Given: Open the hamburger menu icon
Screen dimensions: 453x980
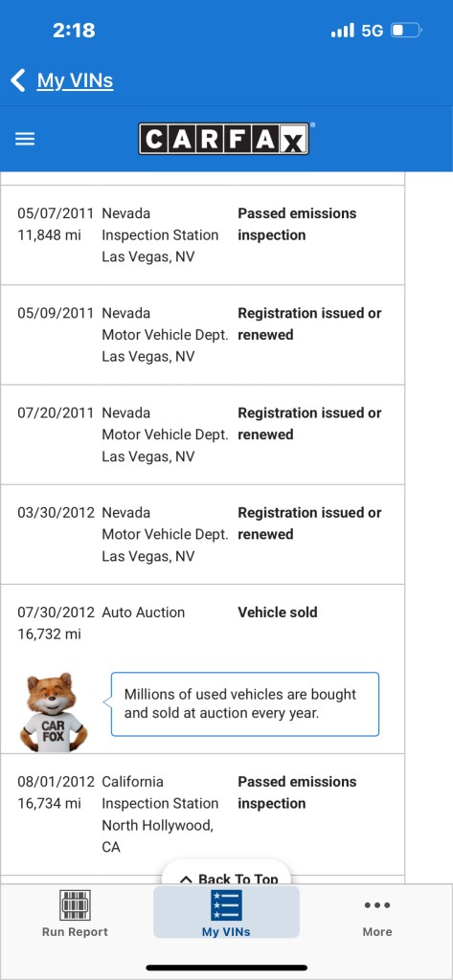Looking at the screenshot, I should pos(25,139).
